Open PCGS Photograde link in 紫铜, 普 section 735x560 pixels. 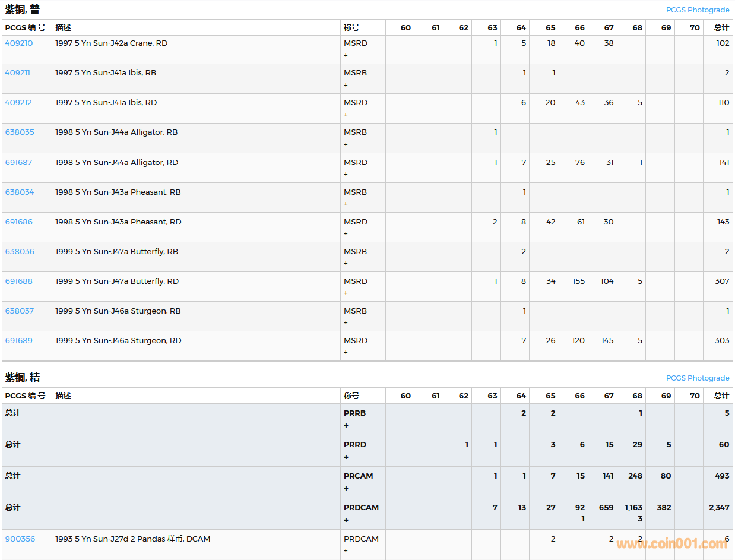click(698, 10)
